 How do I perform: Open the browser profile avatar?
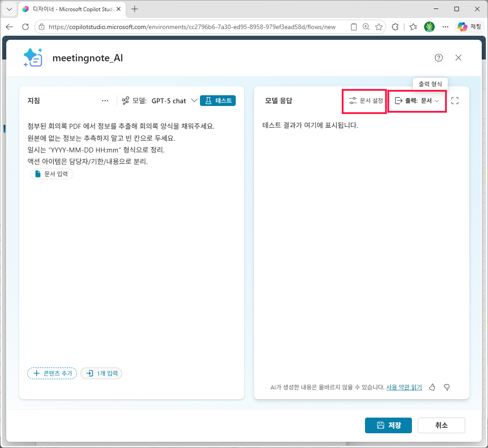[429, 27]
